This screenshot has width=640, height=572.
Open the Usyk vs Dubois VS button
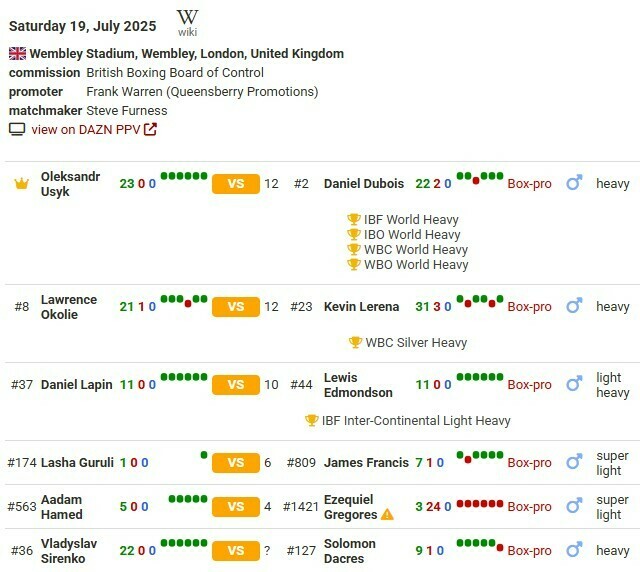(x=236, y=184)
